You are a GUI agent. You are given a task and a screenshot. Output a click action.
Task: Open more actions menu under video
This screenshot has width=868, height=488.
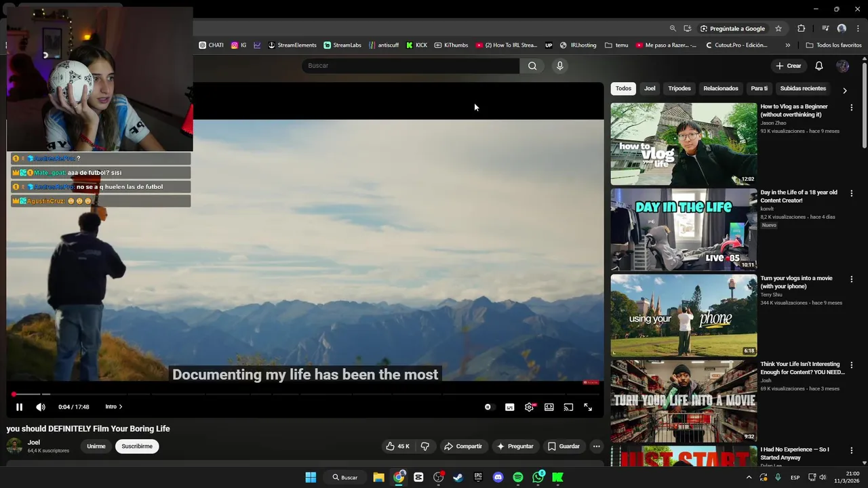(x=596, y=446)
